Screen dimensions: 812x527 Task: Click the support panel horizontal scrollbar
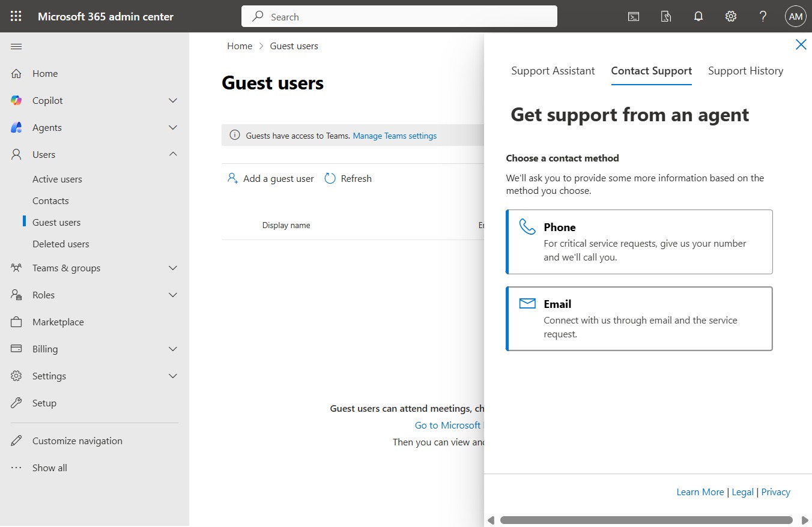tap(646, 520)
